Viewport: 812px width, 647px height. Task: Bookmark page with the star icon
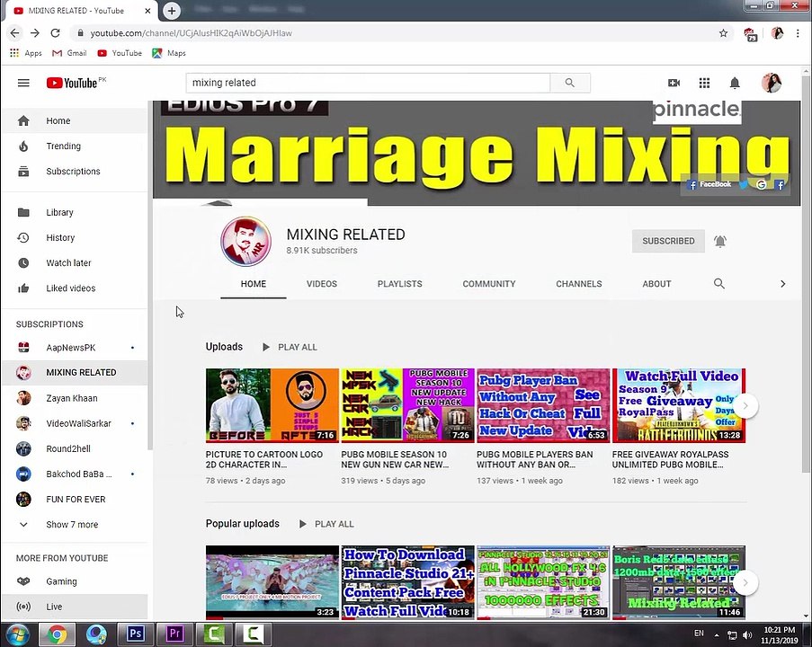tap(723, 33)
